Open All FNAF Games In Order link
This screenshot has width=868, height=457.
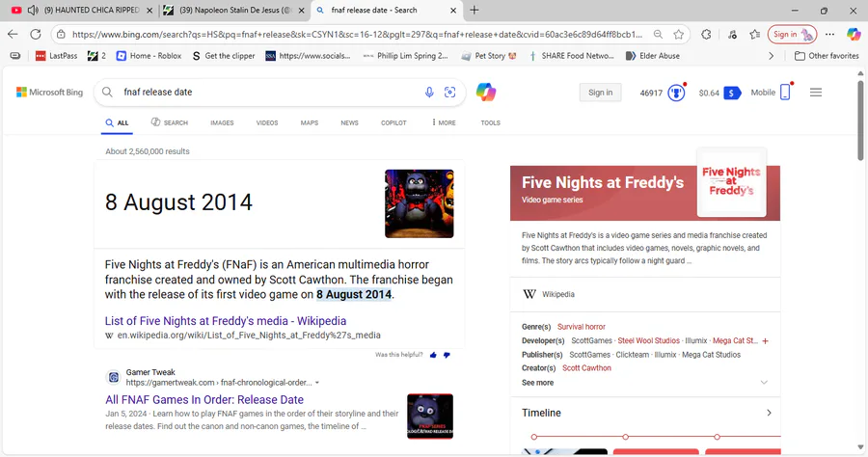pyautogui.click(x=204, y=399)
